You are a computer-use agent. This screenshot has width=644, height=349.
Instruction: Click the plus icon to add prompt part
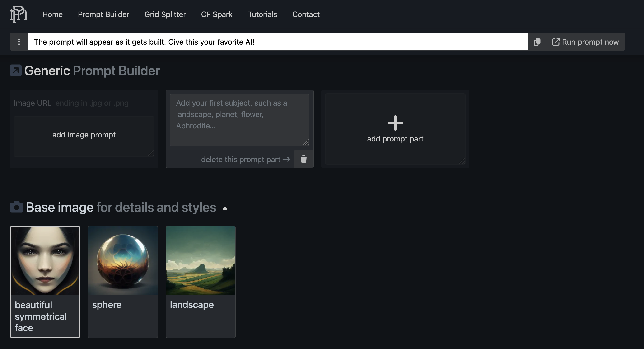(x=395, y=123)
